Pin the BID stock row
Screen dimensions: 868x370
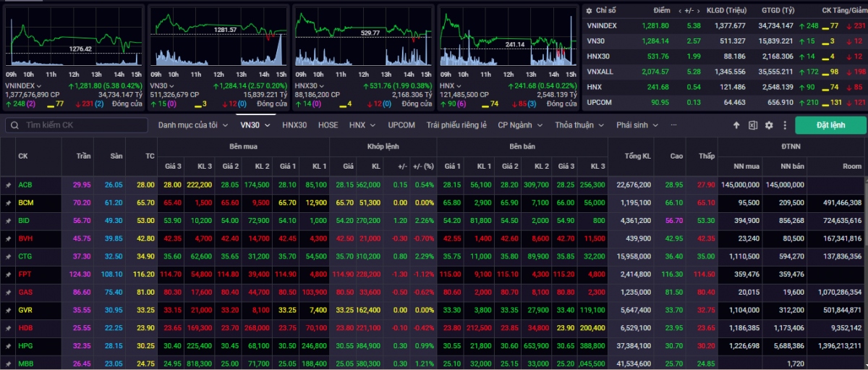pyautogui.click(x=8, y=220)
